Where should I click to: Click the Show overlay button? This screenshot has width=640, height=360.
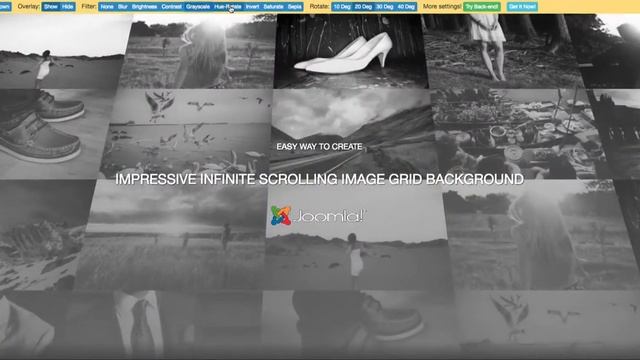point(51,7)
